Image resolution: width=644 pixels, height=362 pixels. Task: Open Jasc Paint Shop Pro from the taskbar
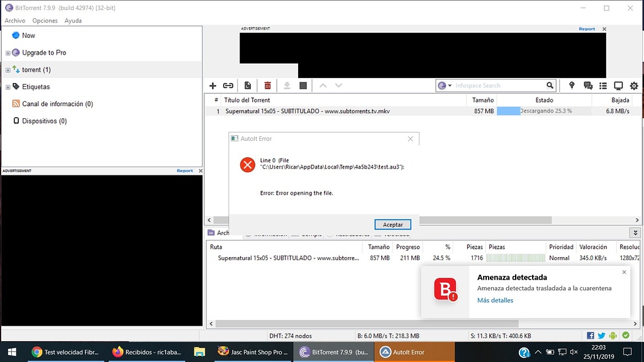click(253, 352)
